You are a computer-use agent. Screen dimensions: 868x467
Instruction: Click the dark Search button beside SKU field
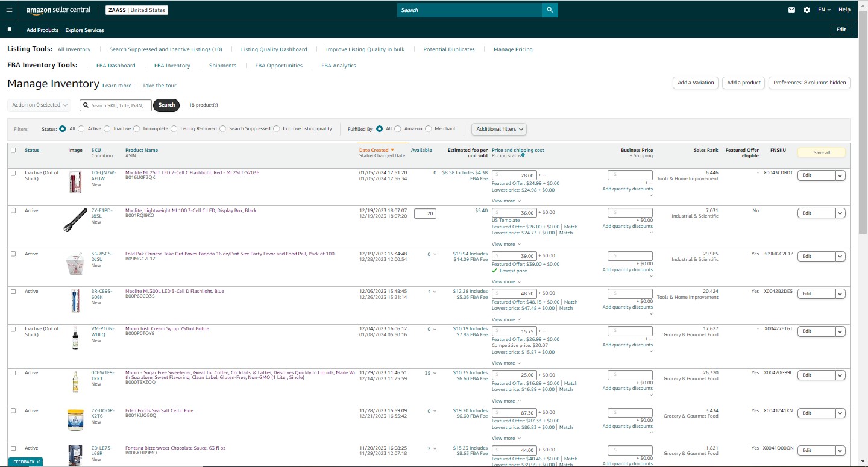coord(166,105)
